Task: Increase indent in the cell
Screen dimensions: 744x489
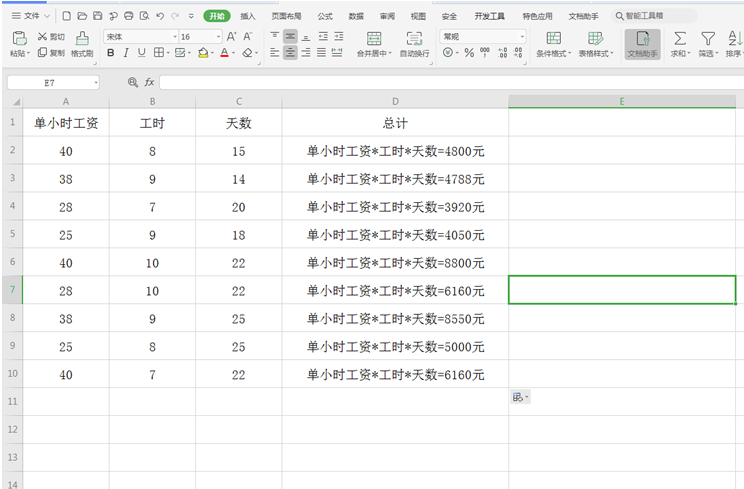Action: 339,37
